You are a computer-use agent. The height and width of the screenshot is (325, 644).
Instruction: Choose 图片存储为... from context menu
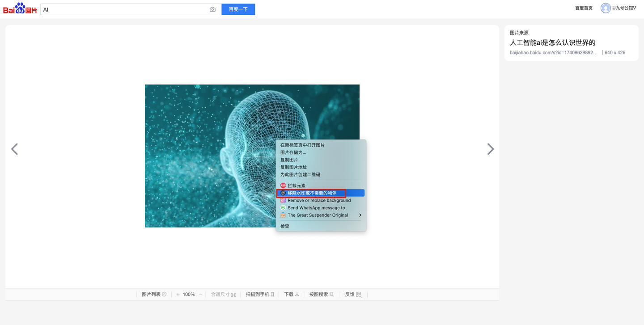[320, 152]
